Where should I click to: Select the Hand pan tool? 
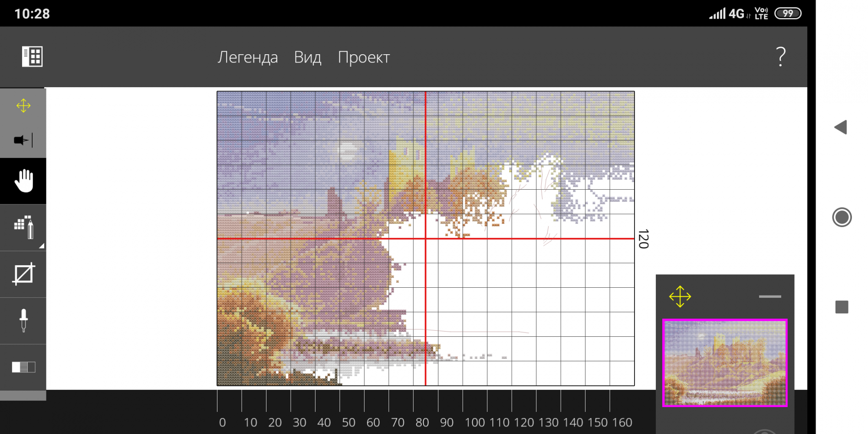coord(23,181)
